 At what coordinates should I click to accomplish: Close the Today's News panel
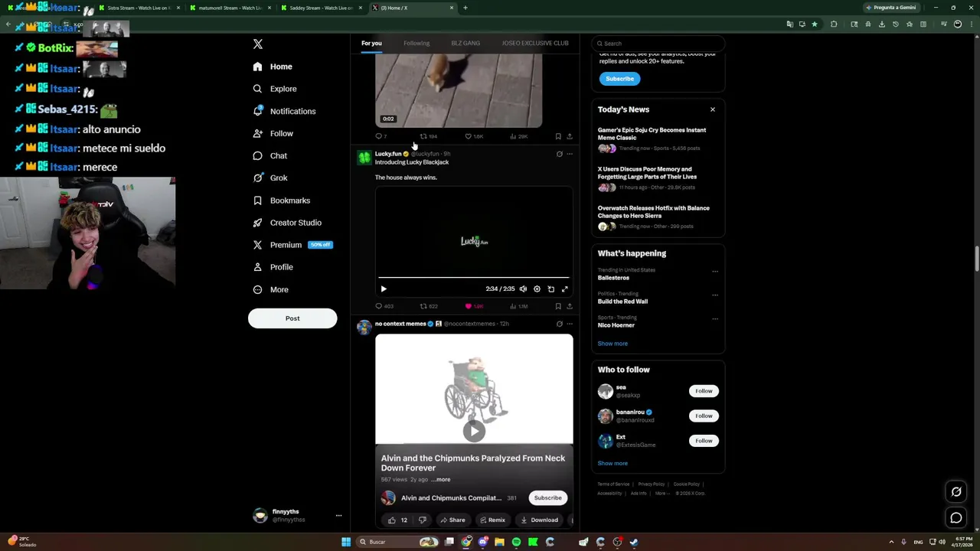pos(713,109)
